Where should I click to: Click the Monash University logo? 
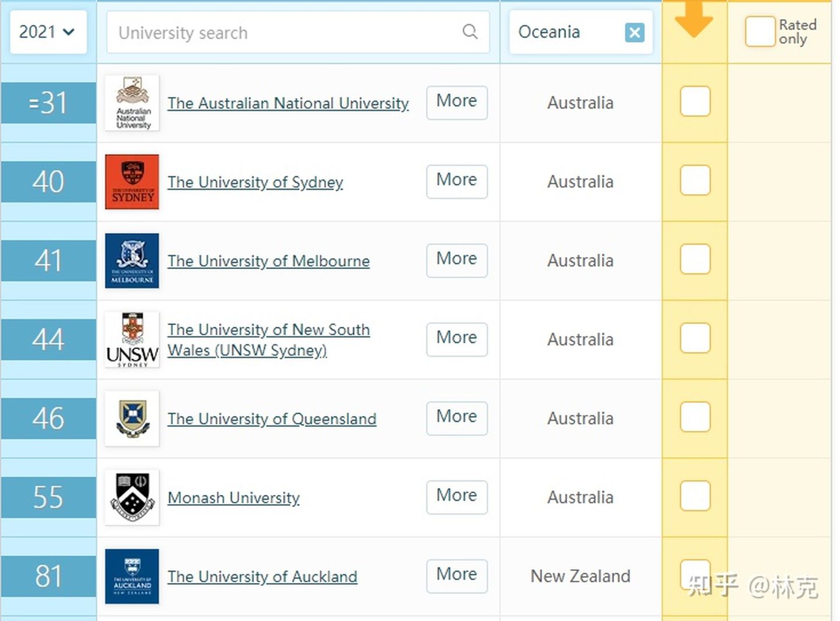pos(132,497)
